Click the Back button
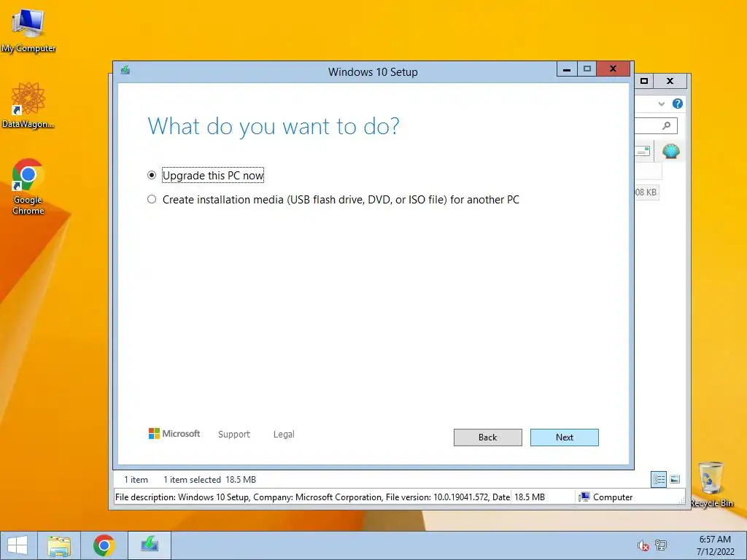This screenshot has height=560, width=747. tap(487, 437)
